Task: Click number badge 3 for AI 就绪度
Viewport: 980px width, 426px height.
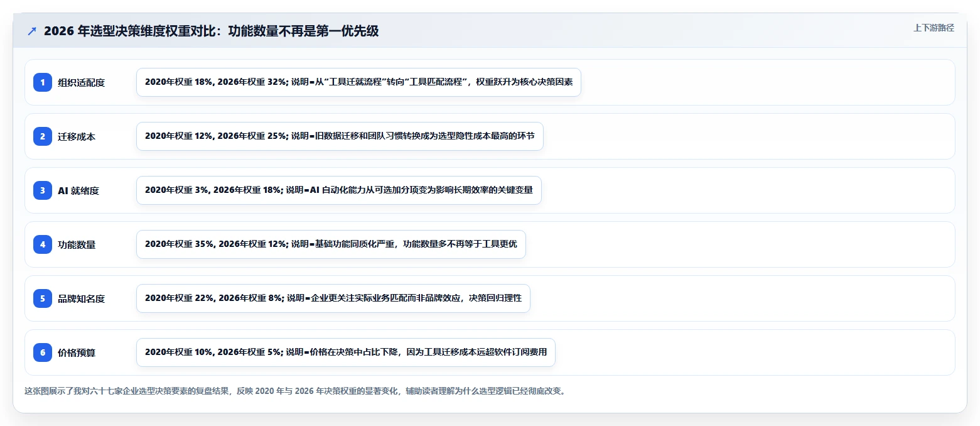Action: [43, 190]
